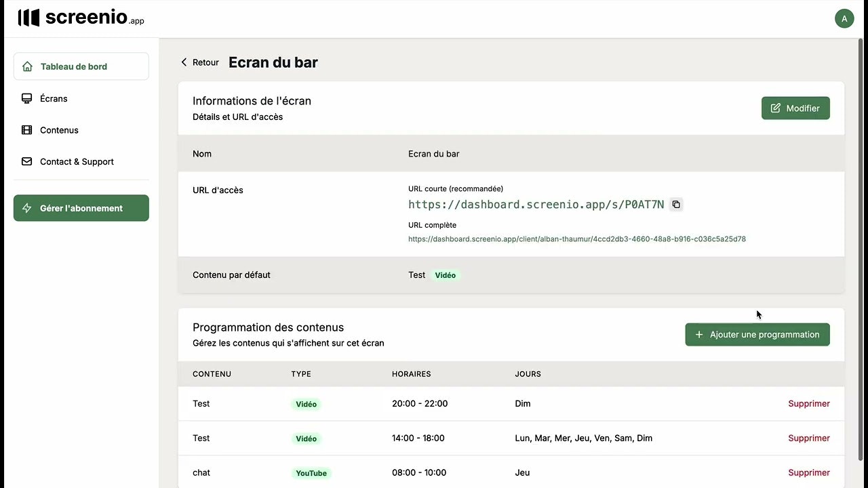Screen dimensions: 868x488
Task: Click the 'Jeu' day cell
Action: [523, 472]
